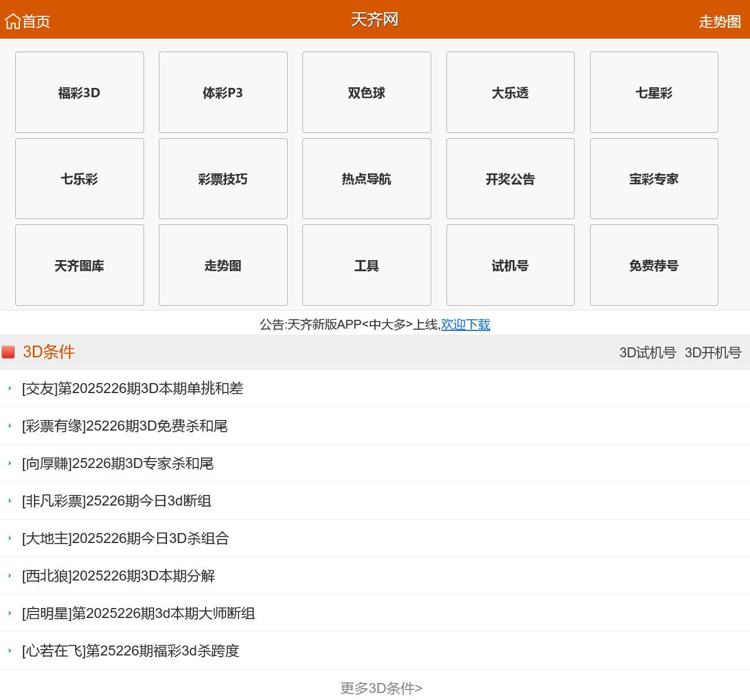Select the 体彩P3 category tile
This screenshot has width=750, height=700.
pos(223,93)
